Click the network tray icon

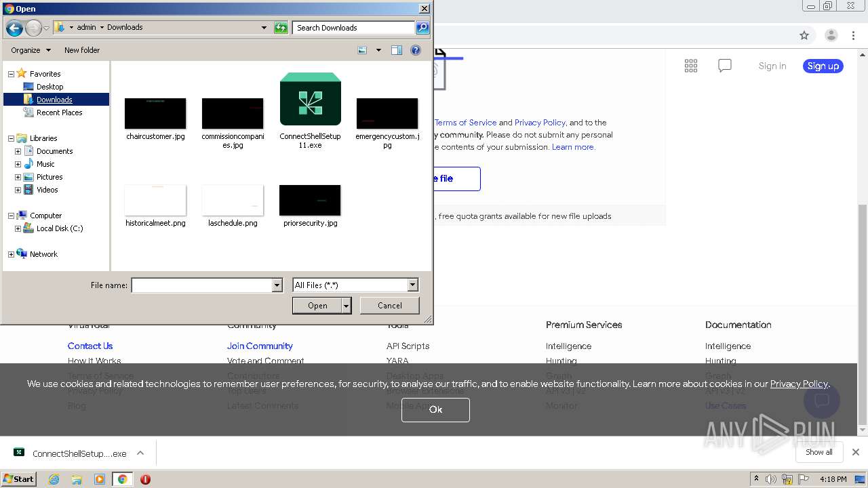[x=787, y=479]
